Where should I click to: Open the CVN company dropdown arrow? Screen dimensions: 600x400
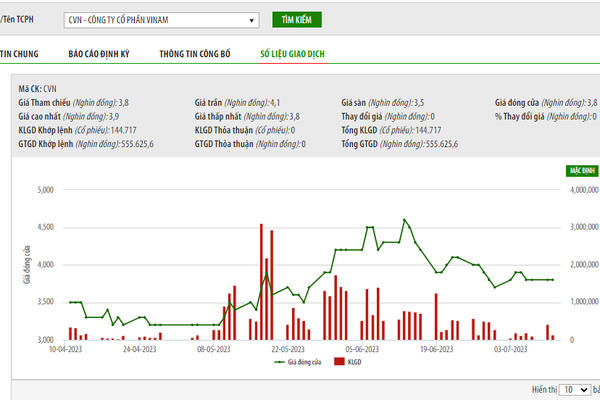(251, 20)
